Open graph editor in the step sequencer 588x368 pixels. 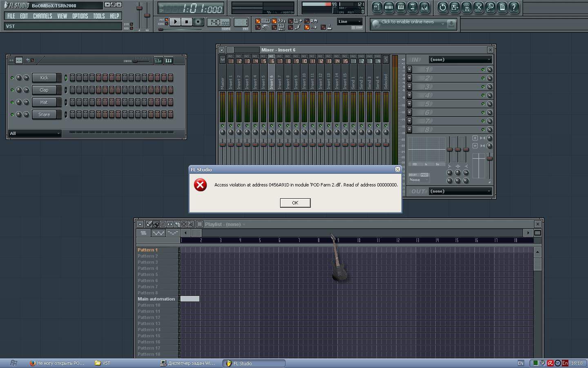(x=158, y=61)
